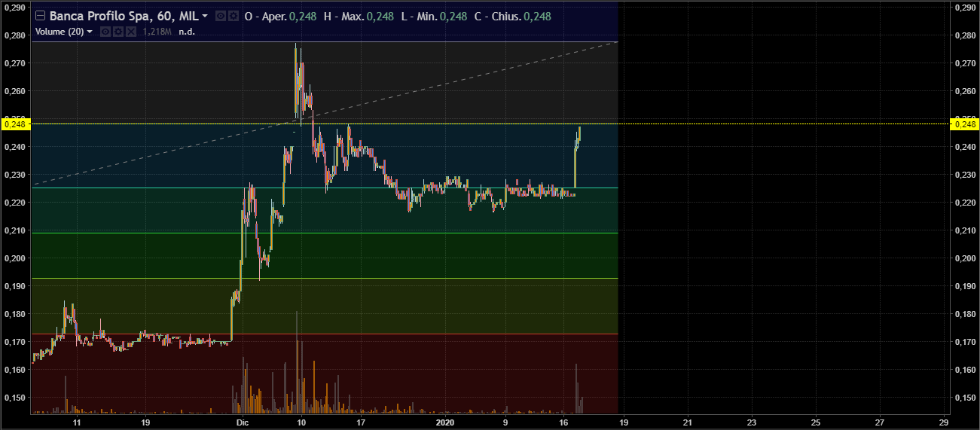
Task: Select the yellow dotted current price line
Action: 753,124
